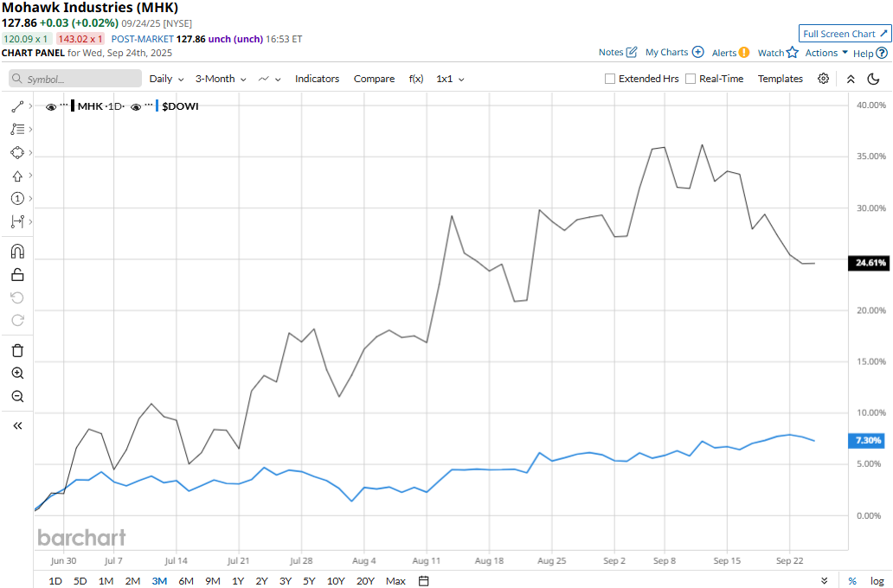Click the Alerts exclamation icon

click(744, 53)
